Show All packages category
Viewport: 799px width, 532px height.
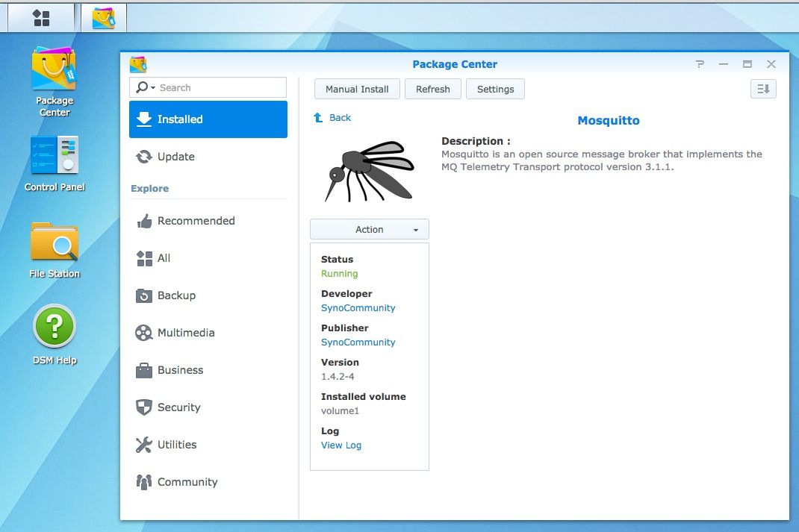click(x=208, y=258)
